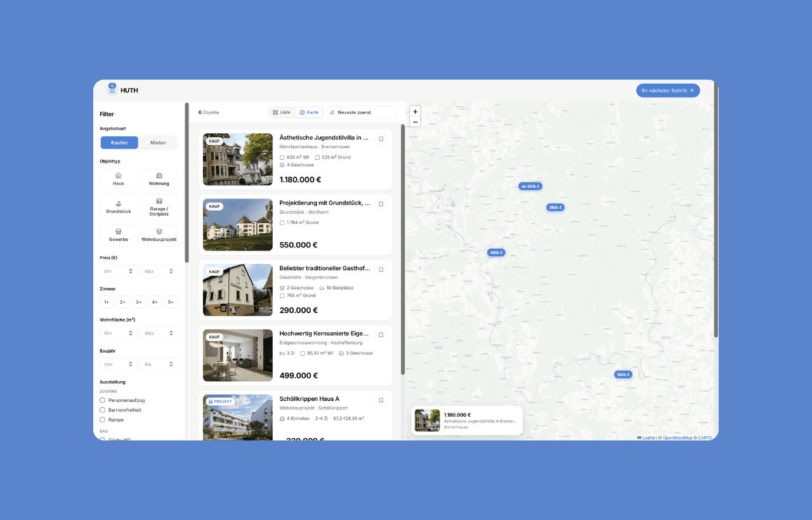Image resolution: width=812 pixels, height=520 pixels.
Task: Bookmark the Projektierung mit Grundstück listing
Action: 381,204
